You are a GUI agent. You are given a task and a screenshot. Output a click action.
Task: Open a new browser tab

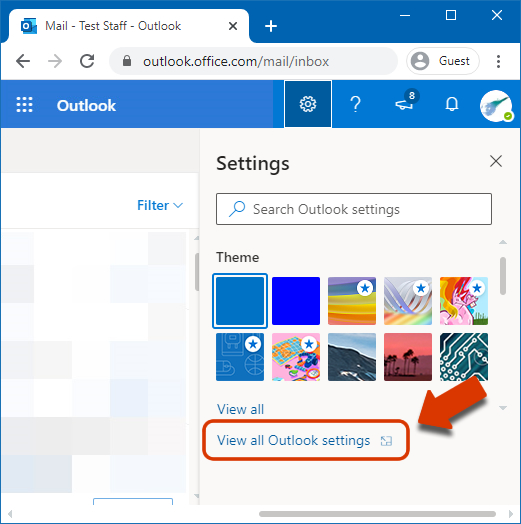tap(271, 26)
